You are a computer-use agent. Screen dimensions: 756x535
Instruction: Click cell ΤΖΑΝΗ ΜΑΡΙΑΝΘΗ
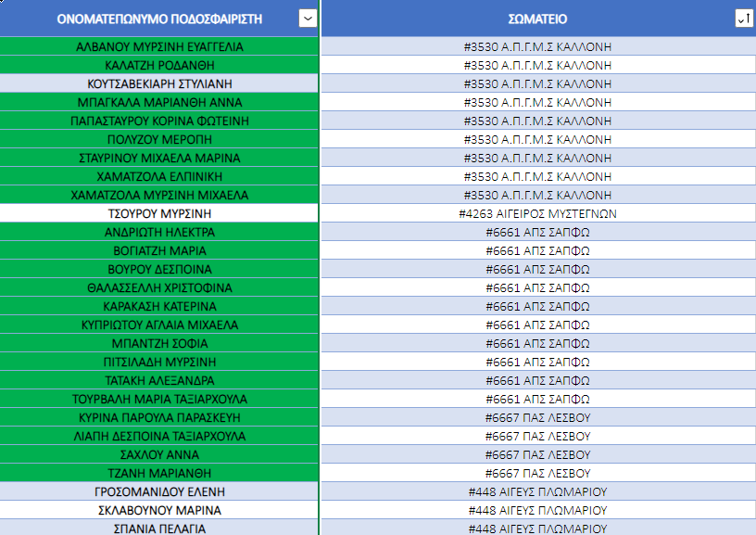click(159, 473)
